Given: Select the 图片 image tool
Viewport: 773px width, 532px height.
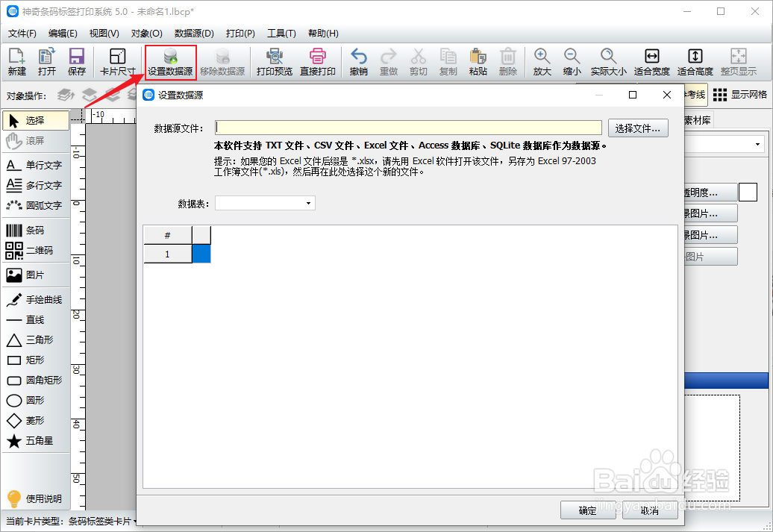Looking at the screenshot, I should click(x=36, y=275).
